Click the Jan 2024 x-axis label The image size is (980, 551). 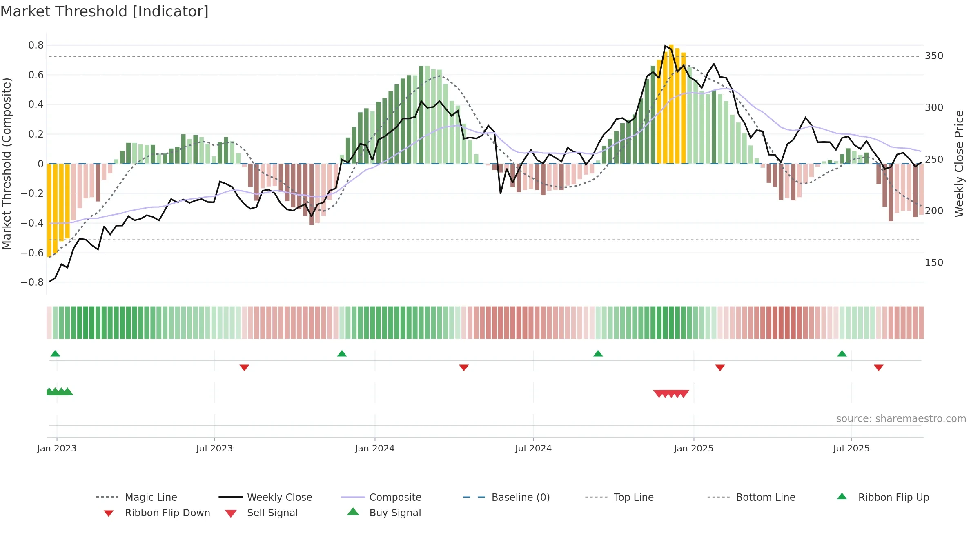375,448
